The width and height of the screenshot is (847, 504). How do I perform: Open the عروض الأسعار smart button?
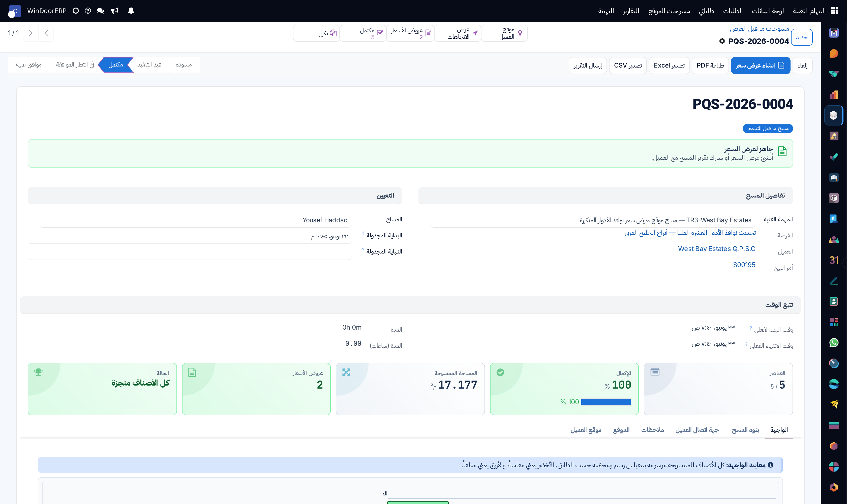(410, 33)
